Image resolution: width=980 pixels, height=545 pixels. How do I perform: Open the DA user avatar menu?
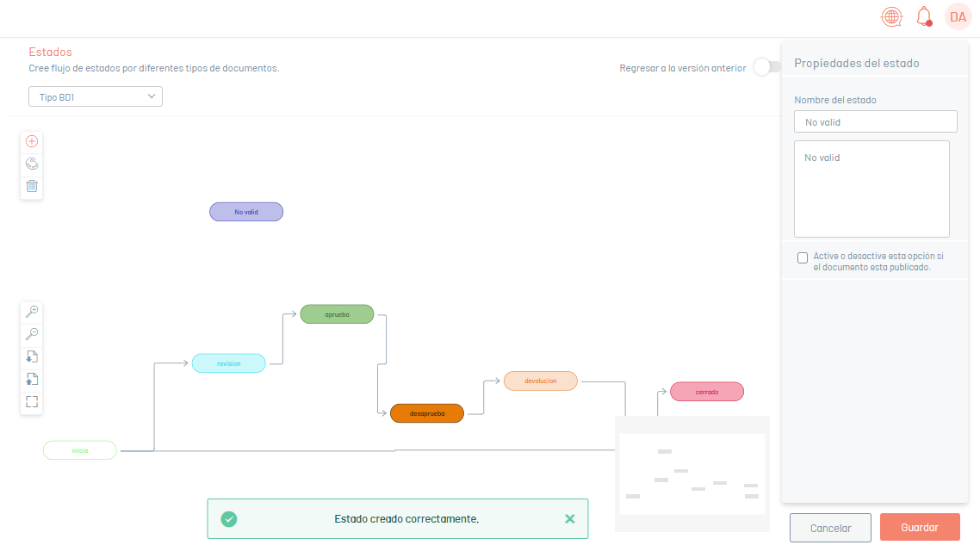[958, 16]
